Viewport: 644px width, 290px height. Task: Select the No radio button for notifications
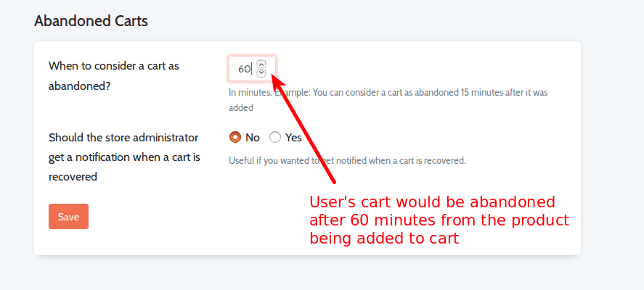[235, 138]
